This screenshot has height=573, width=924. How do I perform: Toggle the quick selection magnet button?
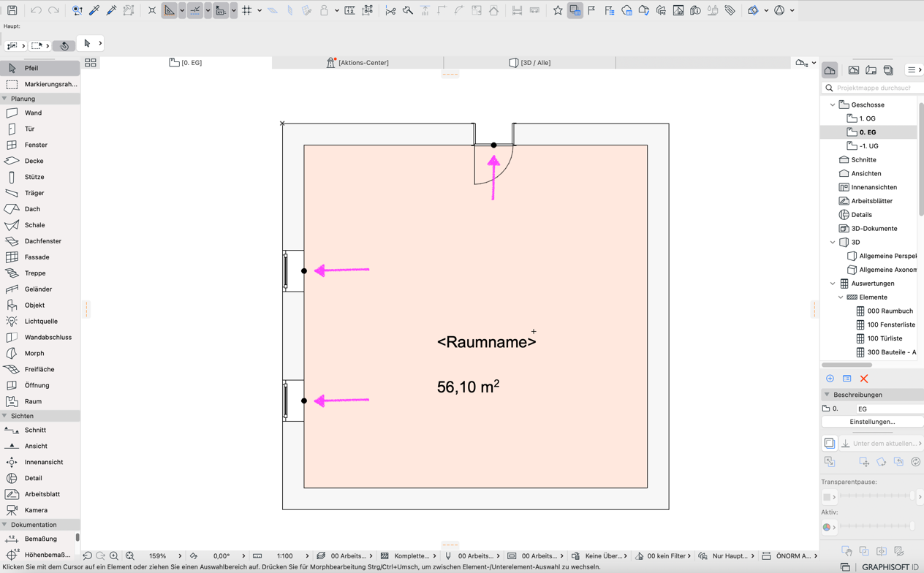64,45
